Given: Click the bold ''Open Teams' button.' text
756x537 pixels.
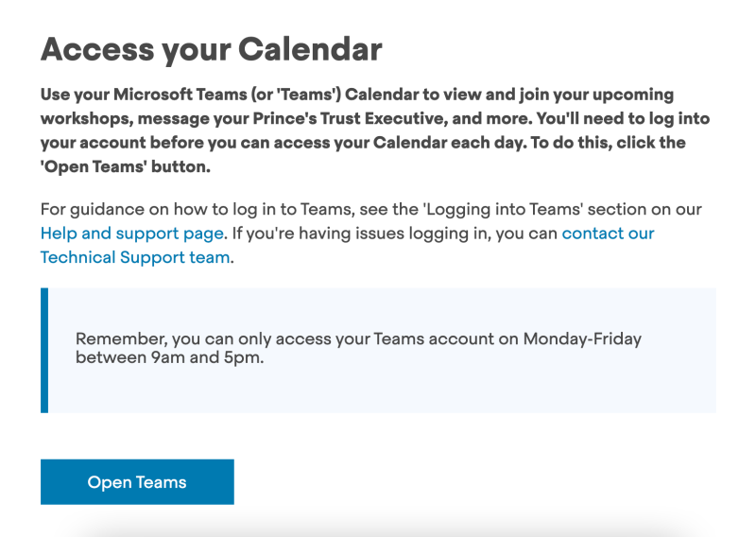Looking at the screenshot, I should [126, 167].
